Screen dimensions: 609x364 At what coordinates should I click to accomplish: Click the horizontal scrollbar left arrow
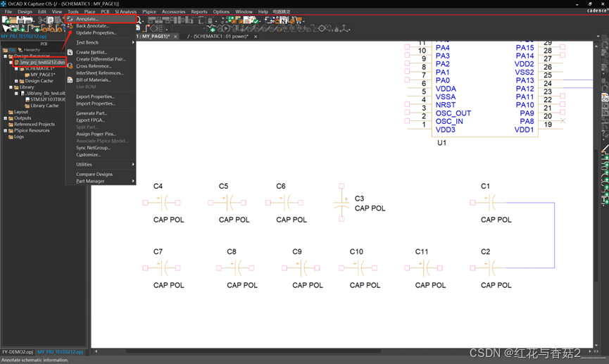click(x=96, y=351)
